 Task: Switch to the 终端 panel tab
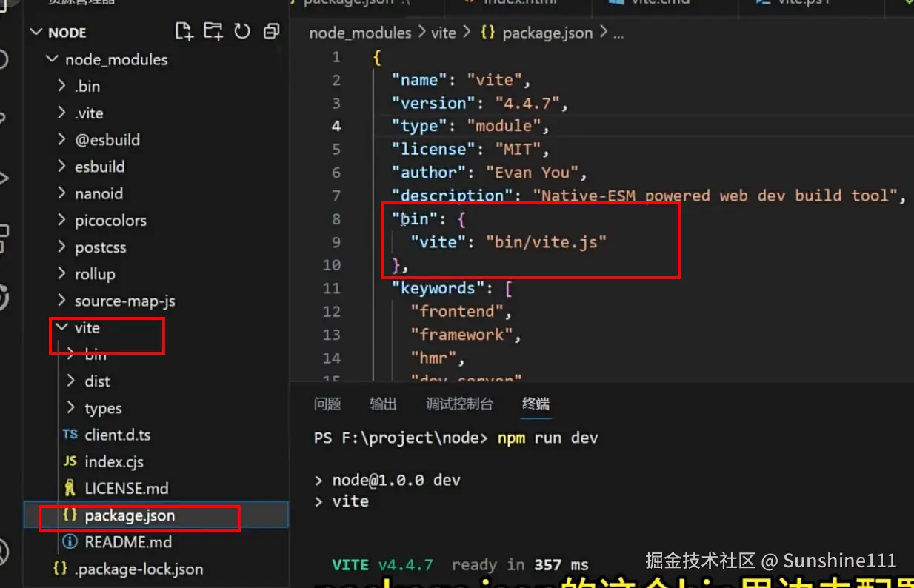[536, 404]
